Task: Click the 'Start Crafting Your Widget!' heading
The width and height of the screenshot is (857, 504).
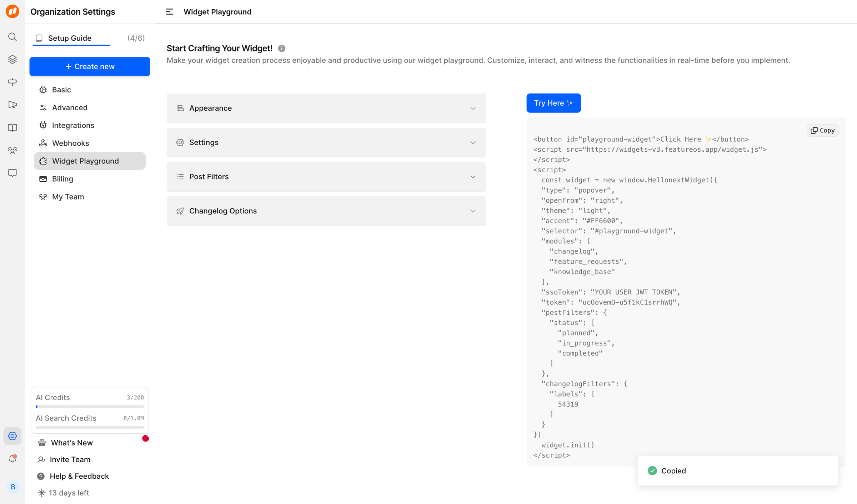Action: coord(220,48)
